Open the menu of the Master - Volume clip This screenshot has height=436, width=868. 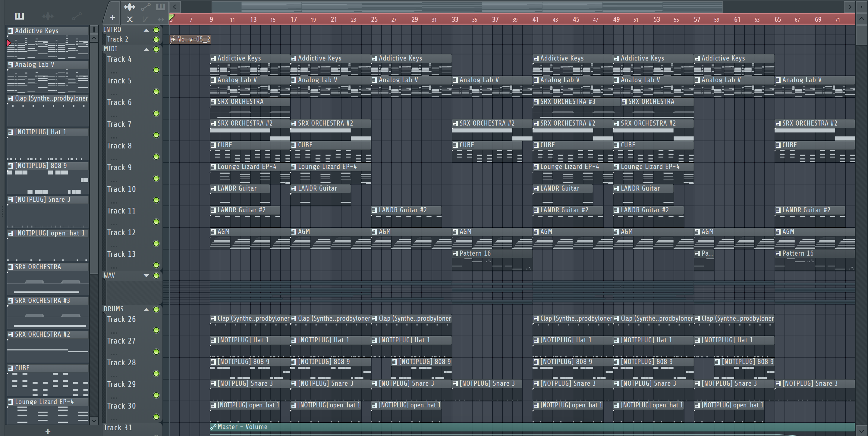tap(213, 427)
